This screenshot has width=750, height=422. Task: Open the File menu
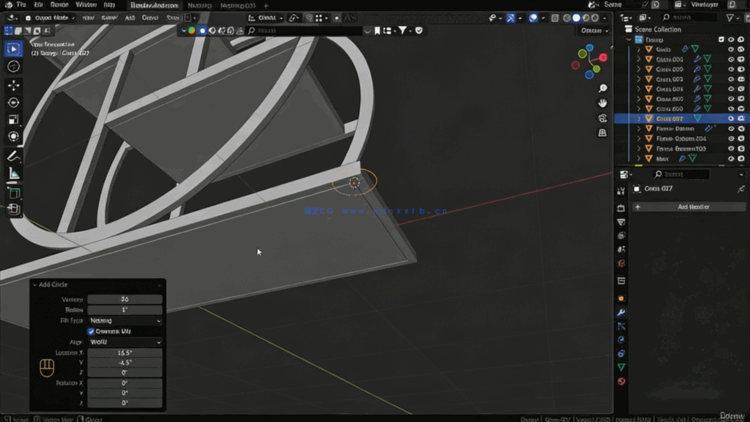21,5
